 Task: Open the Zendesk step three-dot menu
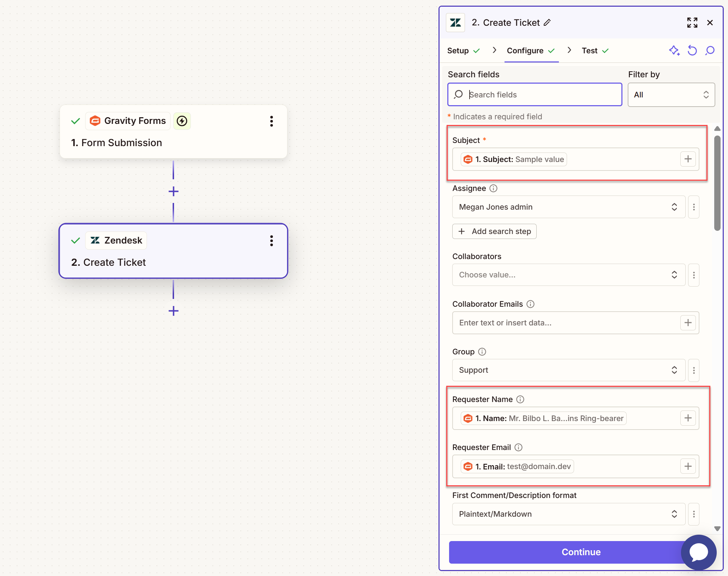pos(271,241)
